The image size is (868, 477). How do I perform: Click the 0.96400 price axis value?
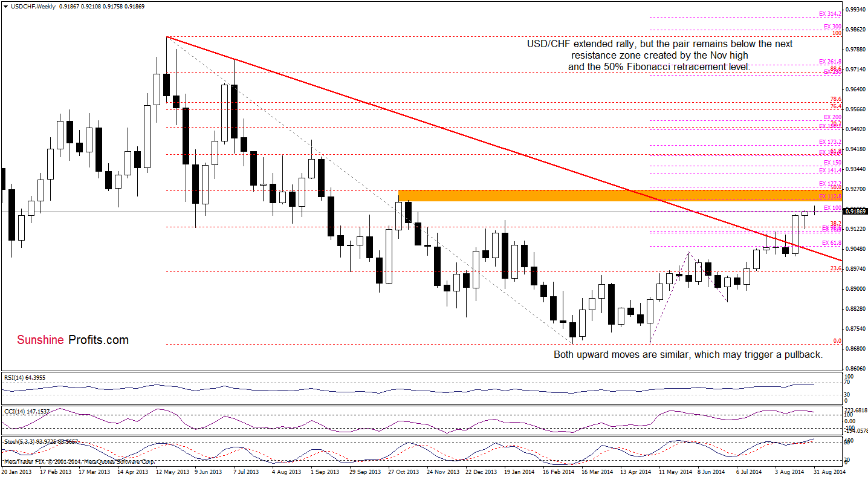pos(855,89)
